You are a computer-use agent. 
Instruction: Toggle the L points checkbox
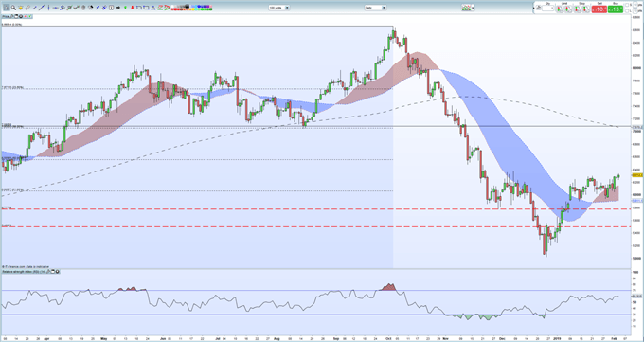pyautogui.click(x=627, y=11)
